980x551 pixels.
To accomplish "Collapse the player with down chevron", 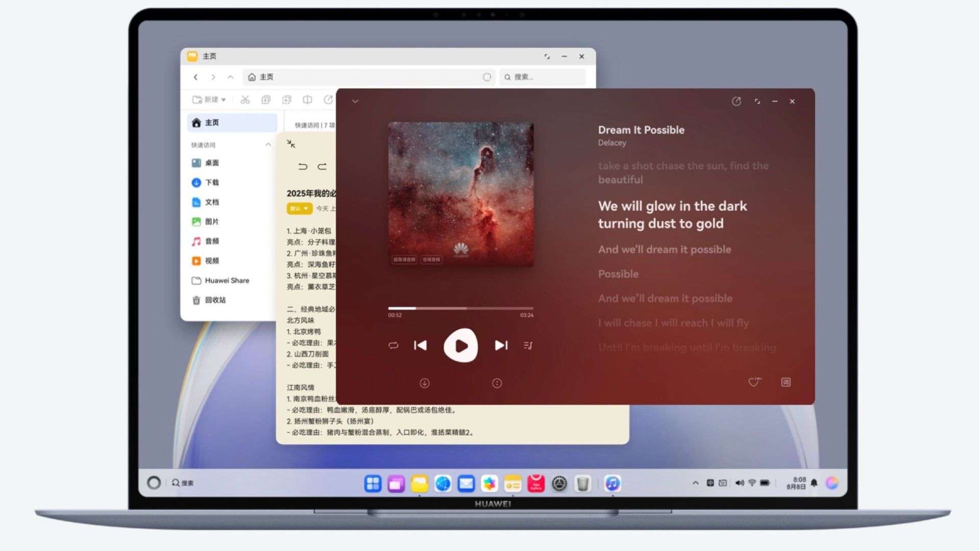I will pyautogui.click(x=355, y=102).
